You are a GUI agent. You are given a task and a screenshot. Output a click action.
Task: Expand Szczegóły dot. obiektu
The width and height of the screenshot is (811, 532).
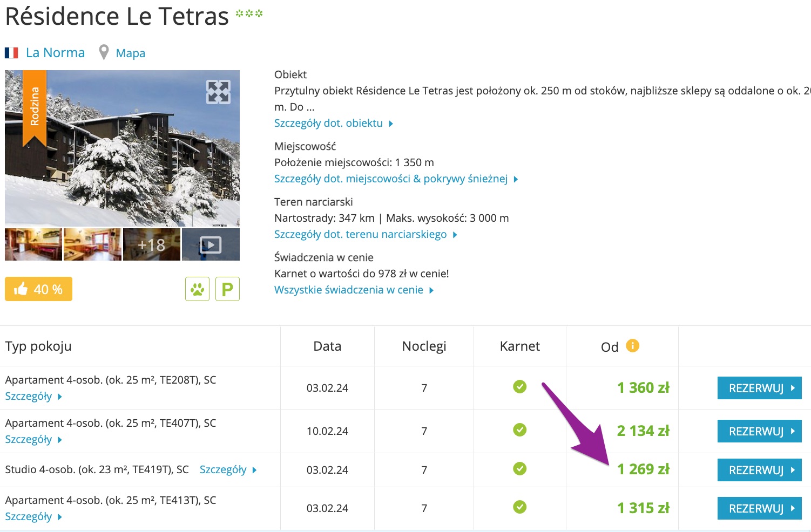click(334, 123)
